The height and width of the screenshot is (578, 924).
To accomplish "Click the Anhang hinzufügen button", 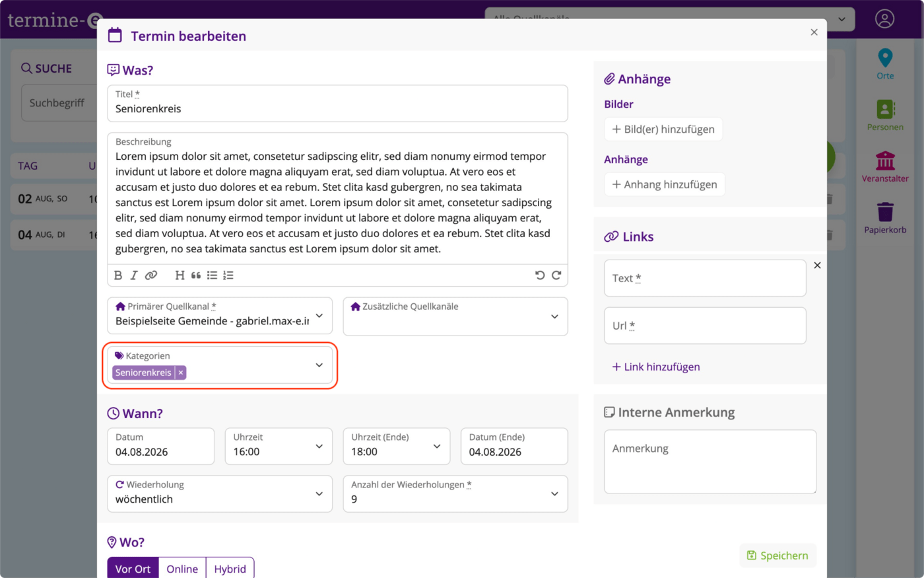I will coord(665,184).
